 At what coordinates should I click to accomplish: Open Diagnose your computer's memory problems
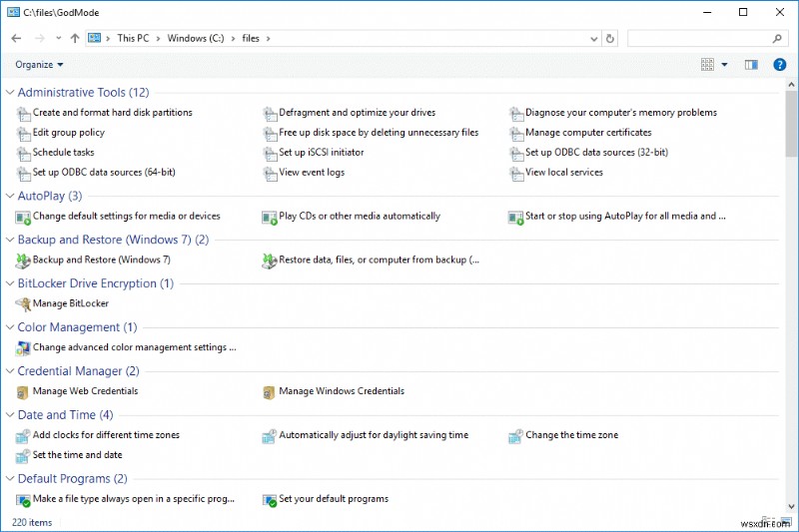point(621,113)
